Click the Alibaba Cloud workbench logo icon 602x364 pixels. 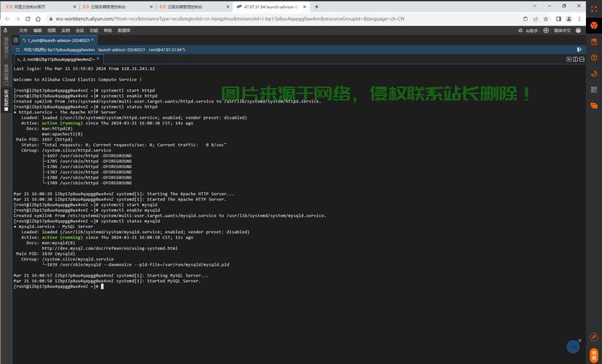click(x=5, y=31)
